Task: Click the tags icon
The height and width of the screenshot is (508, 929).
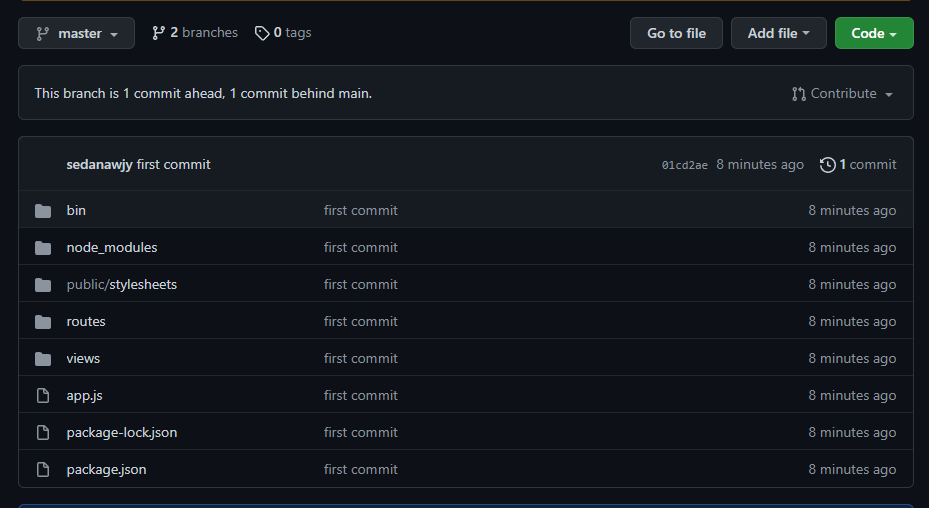Action: 262,33
